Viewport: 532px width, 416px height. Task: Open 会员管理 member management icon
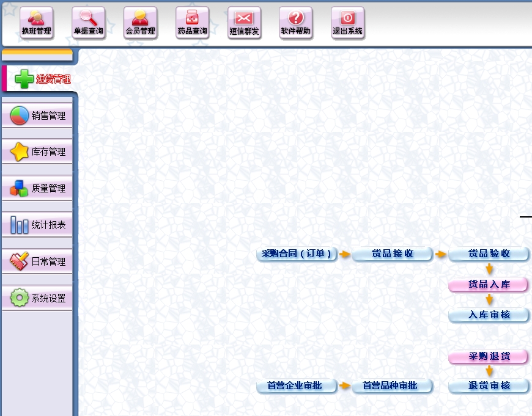point(140,23)
